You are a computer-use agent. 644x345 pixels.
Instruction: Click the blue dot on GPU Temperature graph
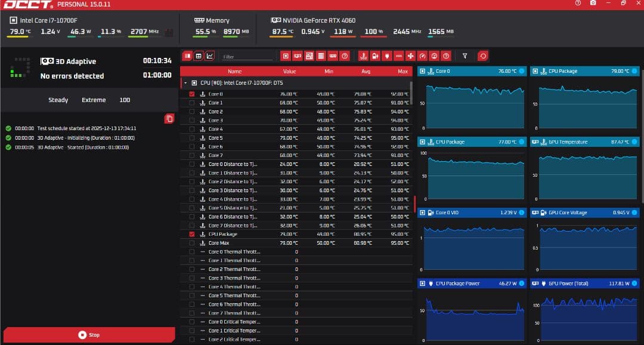(x=634, y=142)
